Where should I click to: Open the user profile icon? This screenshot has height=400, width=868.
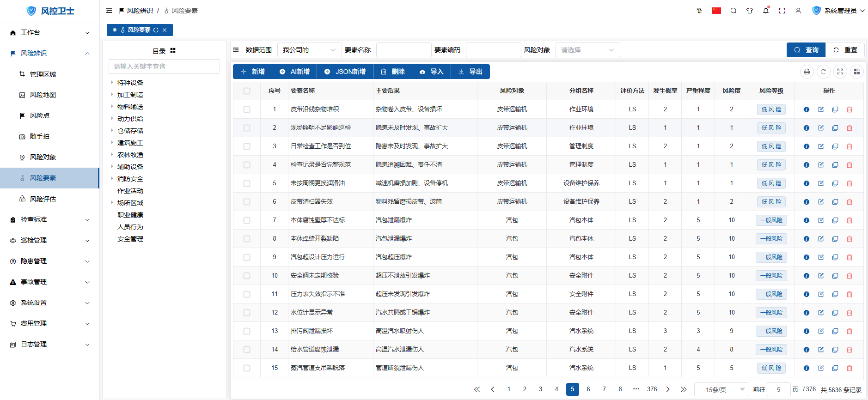tap(798, 11)
